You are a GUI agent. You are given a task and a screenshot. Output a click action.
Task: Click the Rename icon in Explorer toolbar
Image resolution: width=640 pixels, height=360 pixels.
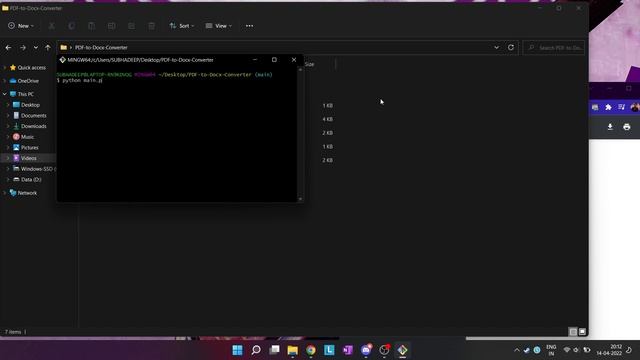pyautogui.click(x=111, y=26)
